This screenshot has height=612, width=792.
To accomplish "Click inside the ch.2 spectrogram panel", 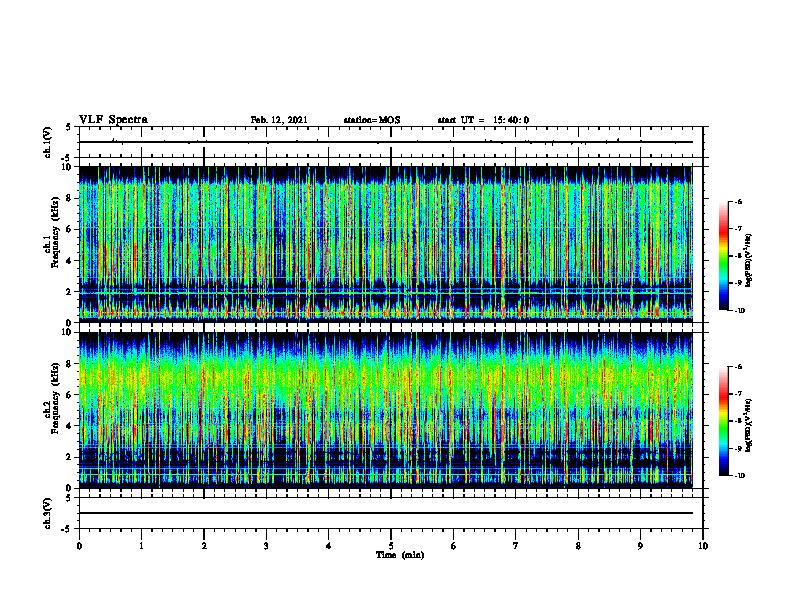I will pos(386,410).
